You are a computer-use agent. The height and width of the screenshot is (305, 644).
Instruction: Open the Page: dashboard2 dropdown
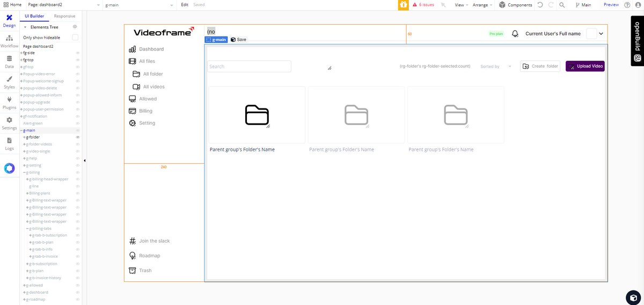63,5
